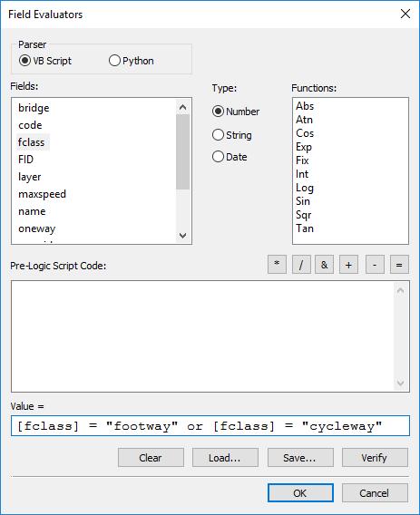The height and width of the screenshot is (515, 420).
Task: Click the Fields list scrollbar thumb
Action: (182, 151)
